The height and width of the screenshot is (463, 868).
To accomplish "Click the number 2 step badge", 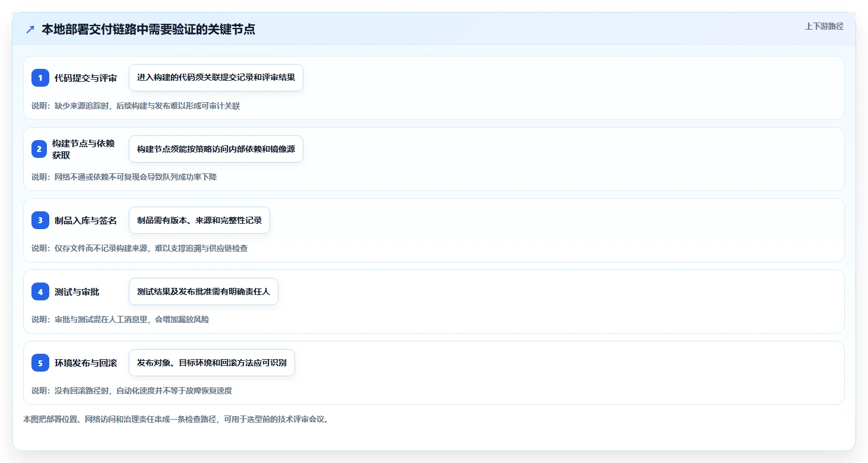I will click(39, 149).
